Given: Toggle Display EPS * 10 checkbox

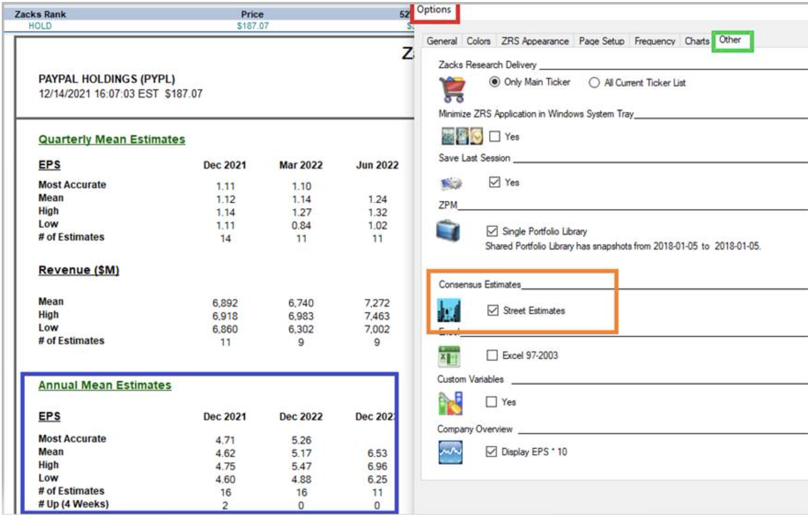Looking at the screenshot, I should point(491,452).
